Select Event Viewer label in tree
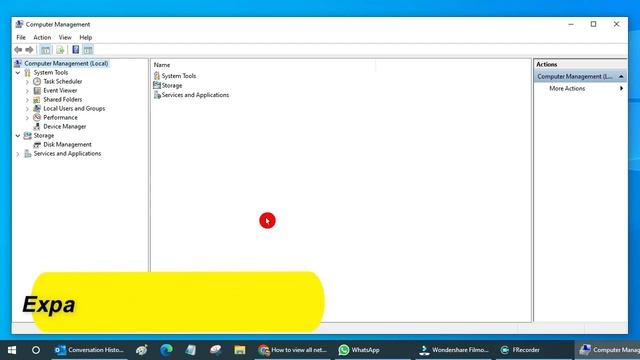This screenshot has height=360, width=640. 60,91
